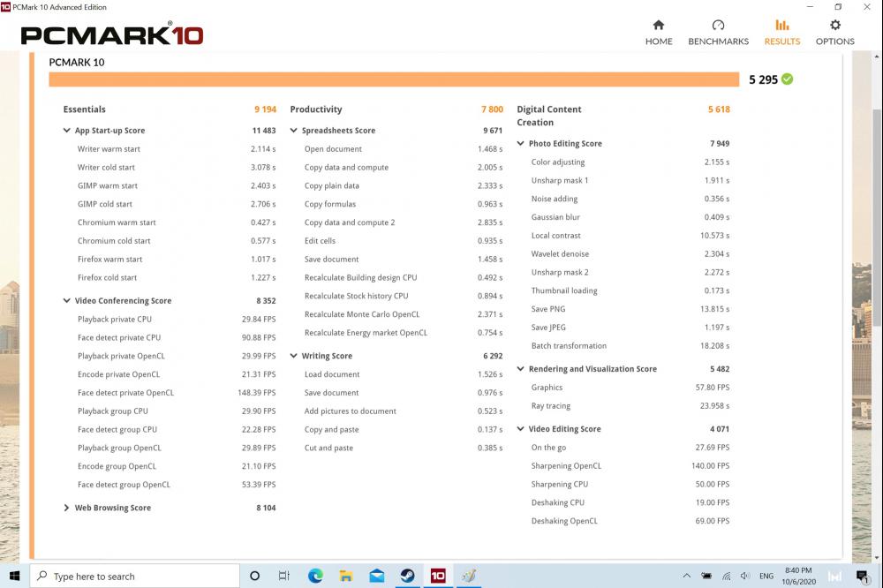The width and height of the screenshot is (883, 588).
Task: Collapse Rendering and Visualization Score section
Action: 520,369
